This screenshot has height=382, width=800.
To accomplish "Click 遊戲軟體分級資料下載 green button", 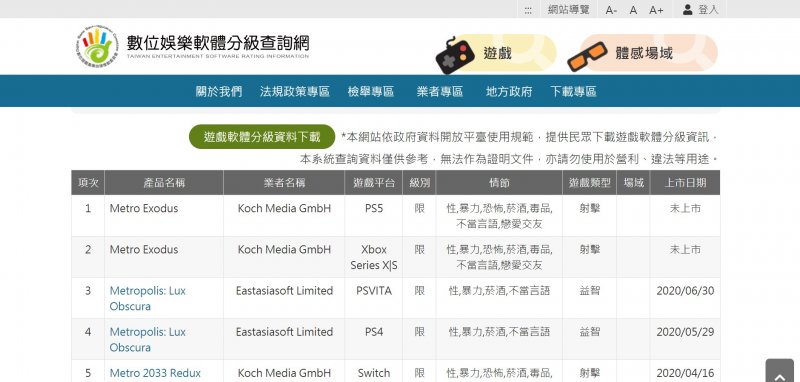I will pos(262,137).
